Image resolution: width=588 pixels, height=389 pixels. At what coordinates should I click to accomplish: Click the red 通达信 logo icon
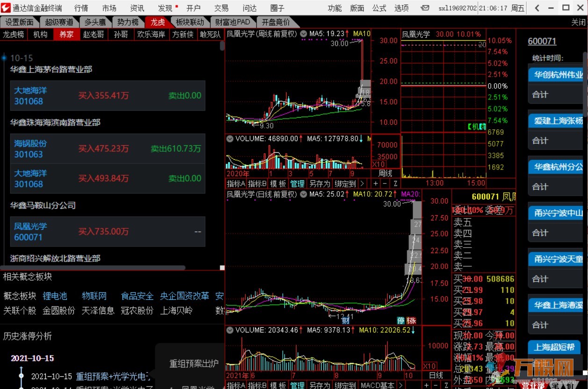pyautogui.click(x=6, y=7)
